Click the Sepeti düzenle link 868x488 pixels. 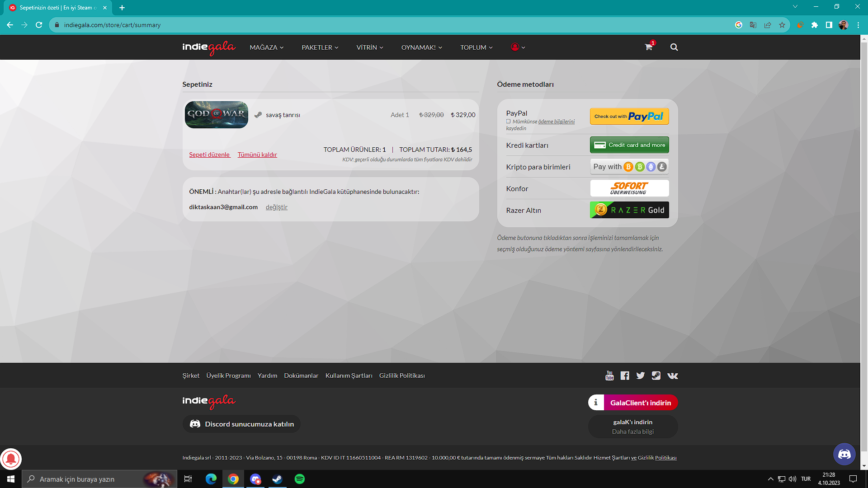(210, 155)
